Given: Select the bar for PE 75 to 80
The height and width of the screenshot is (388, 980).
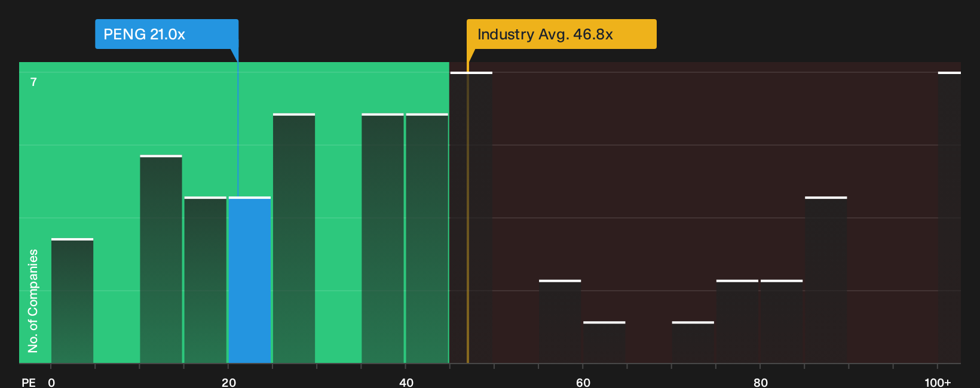Looking at the screenshot, I should [737, 322].
